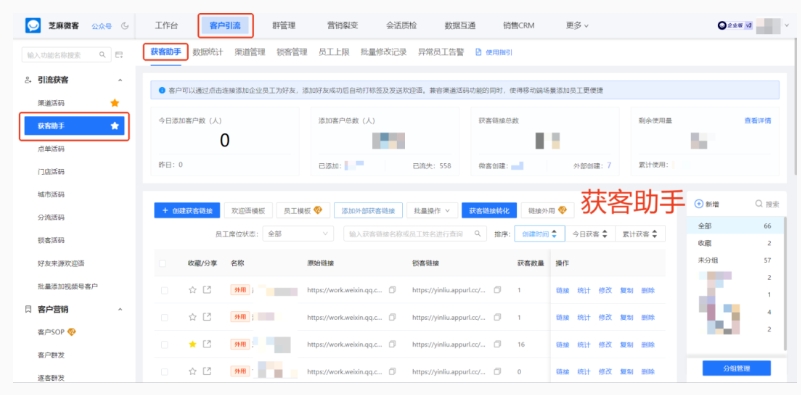Image resolution: width=801 pixels, height=395 pixels.
Task: Open the 数据统计 sub tab
Action: click(207, 52)
